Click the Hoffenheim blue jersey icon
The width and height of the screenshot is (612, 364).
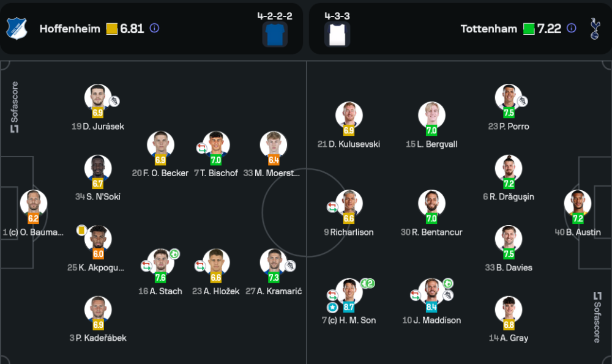coord(275,34)
